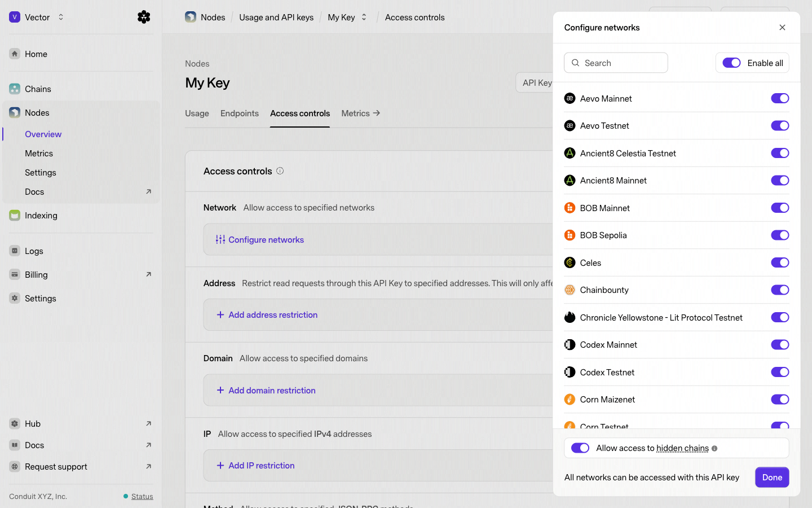Select the Usage tab
This screenshot has width=812, height=508.
[x=197, y=113]
